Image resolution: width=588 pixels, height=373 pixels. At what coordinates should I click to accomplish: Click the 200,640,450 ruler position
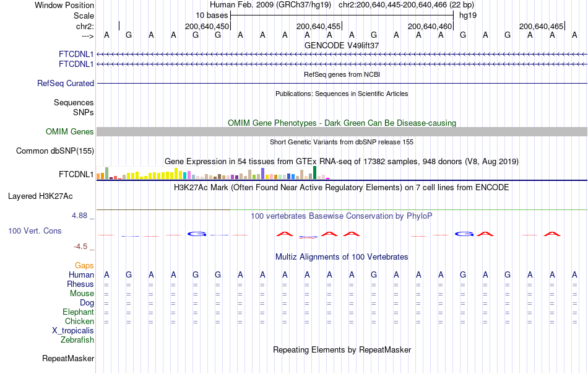(x=207, y=26)
